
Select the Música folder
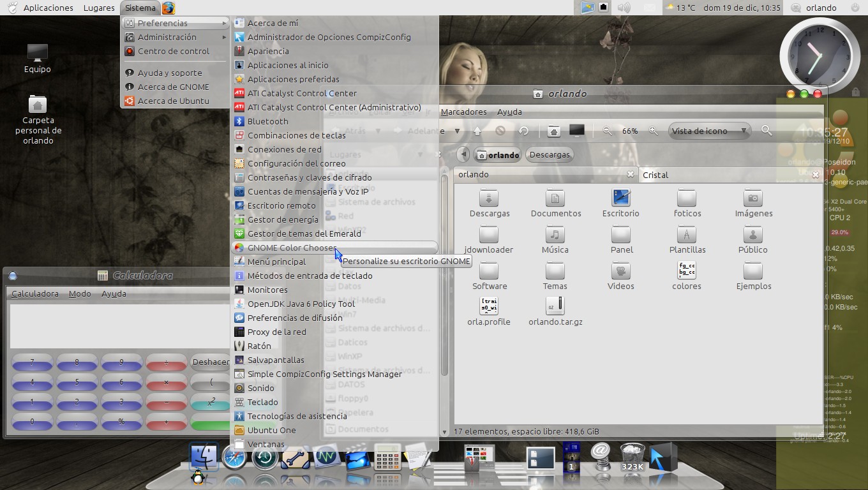555,240
